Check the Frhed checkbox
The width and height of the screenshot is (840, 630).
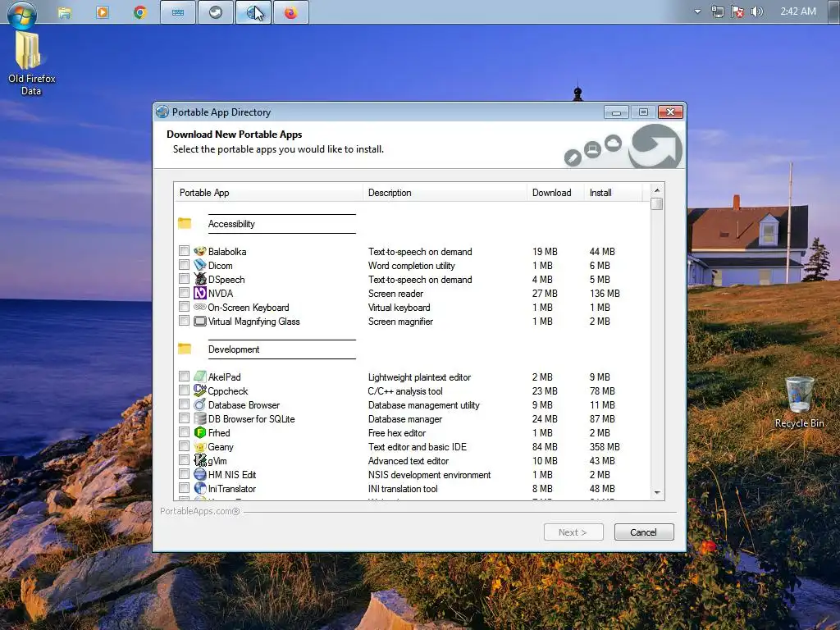[185, 431]
